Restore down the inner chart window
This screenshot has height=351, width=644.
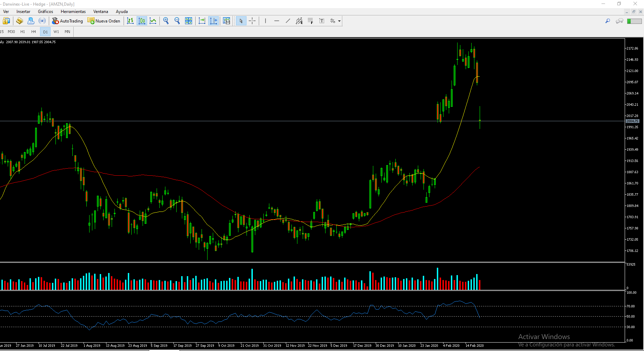coord(634,12)
